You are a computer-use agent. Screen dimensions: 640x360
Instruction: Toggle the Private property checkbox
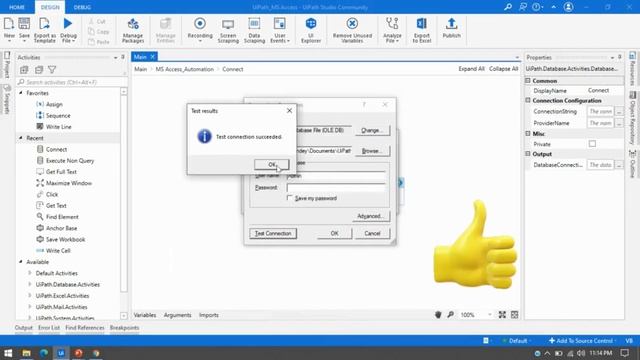(x=592, y=144)
